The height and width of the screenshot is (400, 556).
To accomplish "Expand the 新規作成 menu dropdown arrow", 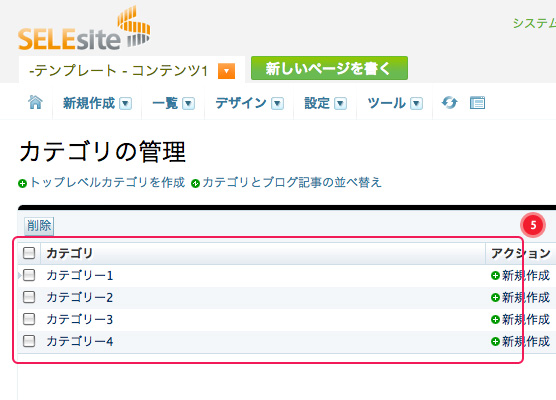I will coord(126,104).
